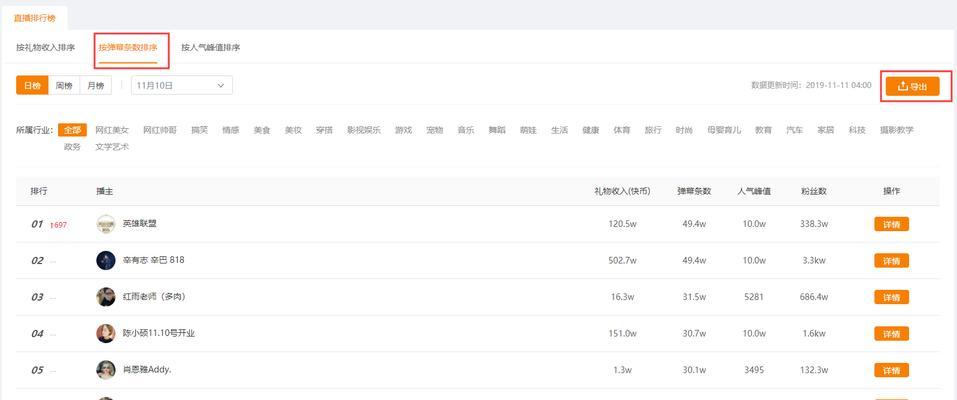
Task: Open the 11月10日 date dropdown
Action: tap(182, 85)
